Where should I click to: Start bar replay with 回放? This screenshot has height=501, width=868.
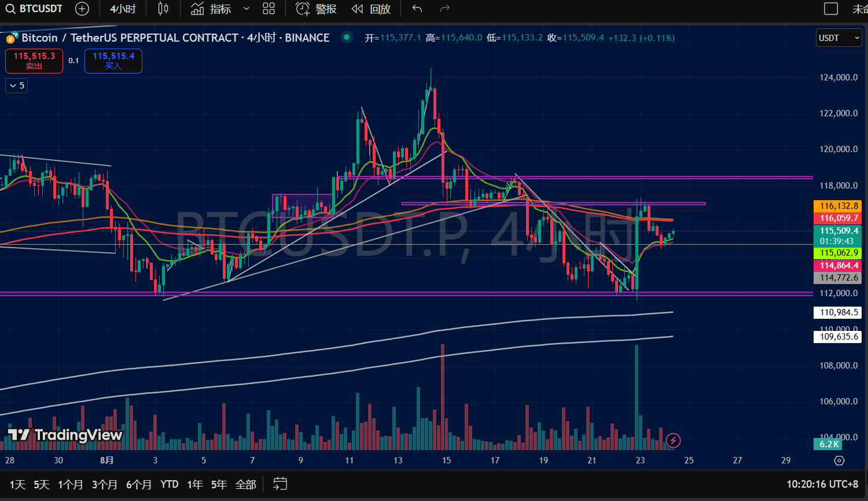pos(371,9)
